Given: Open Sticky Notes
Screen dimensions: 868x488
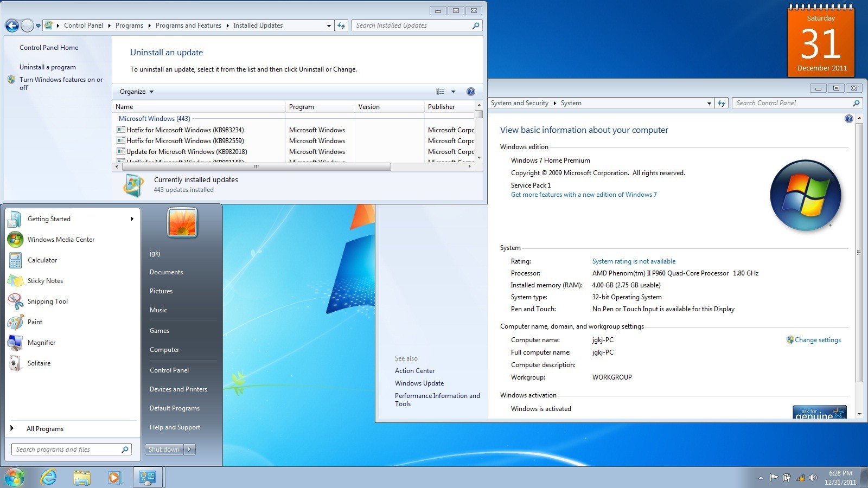Looking at the screenshot, I should 72,281.
